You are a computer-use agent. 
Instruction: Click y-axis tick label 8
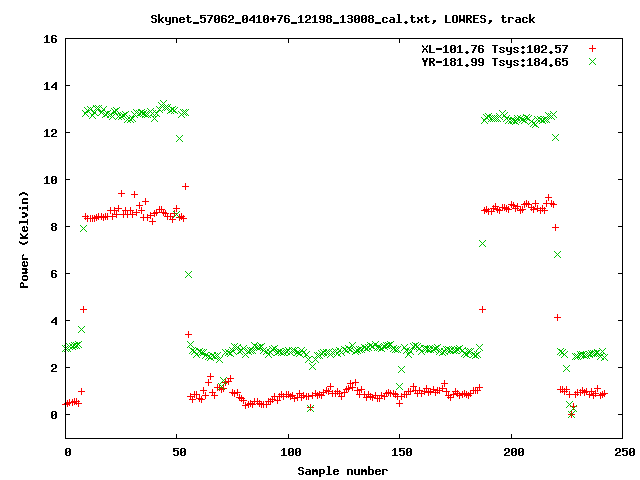point(54,227)
